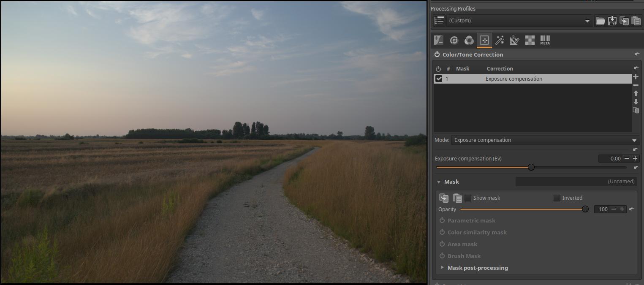Move the correction up in the list
This screenshot has height=285, width=644.
pos(636,94)
